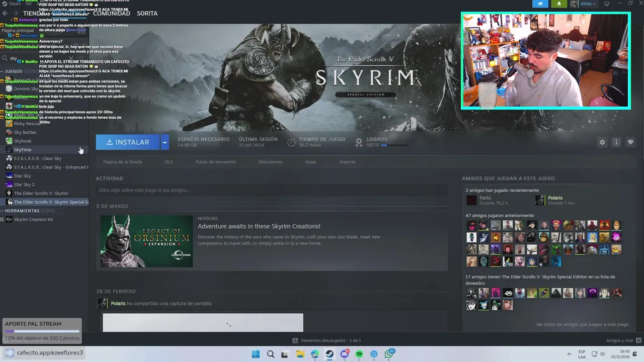This screenshot has height=362, width=644.
Task: Open the downloads icon in status bar
Action: (295, 340)
